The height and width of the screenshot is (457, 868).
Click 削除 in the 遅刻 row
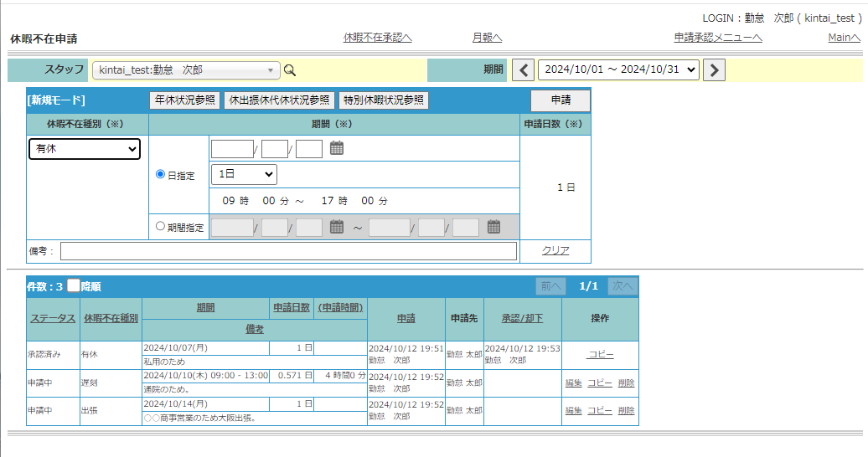point(626,383)
